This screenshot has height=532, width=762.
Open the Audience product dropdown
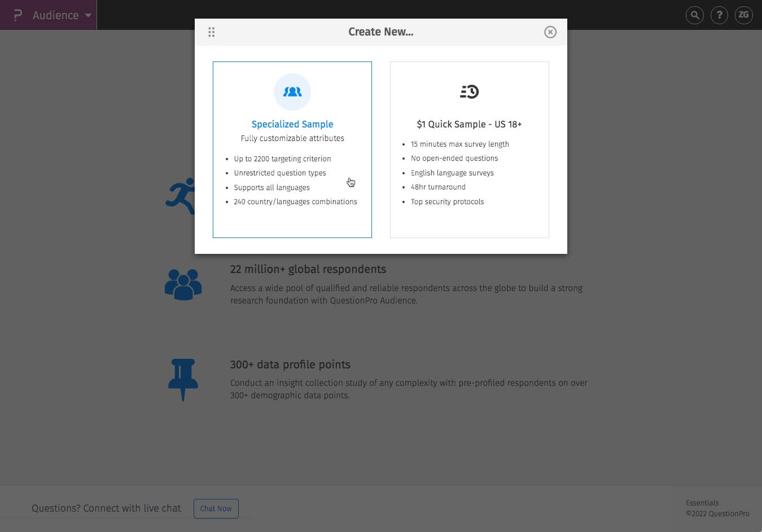(x=62, y=15)
